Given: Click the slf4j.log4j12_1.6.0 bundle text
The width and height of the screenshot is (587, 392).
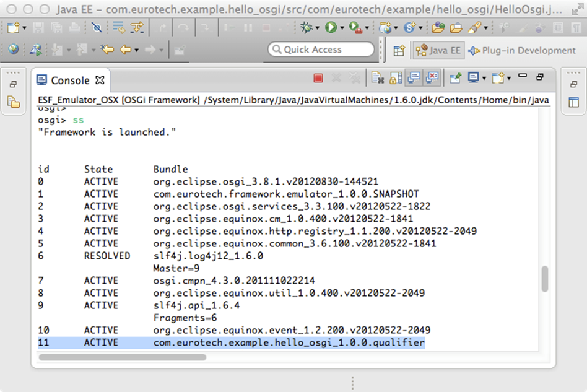Looking at the screenshot, I should coord(208,256).
